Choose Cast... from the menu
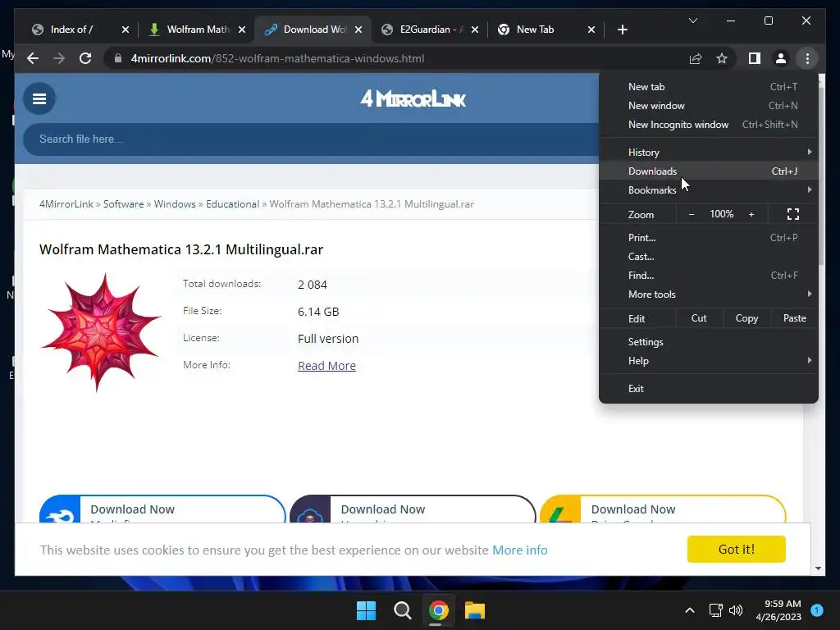Viewport: 840px width, 630px height. [x=708, y=257]
